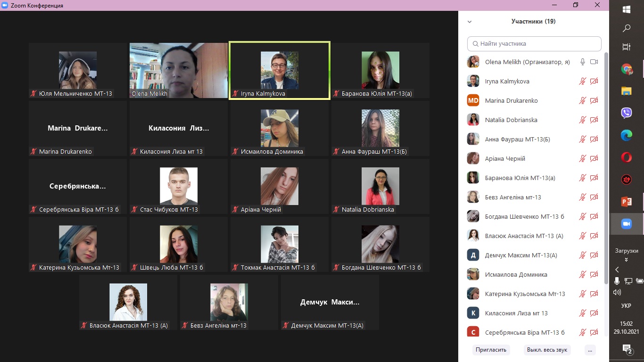Select Iryna Kalmykova's highlighted video tile
644x362 pixels.
(x=279, y=70)
